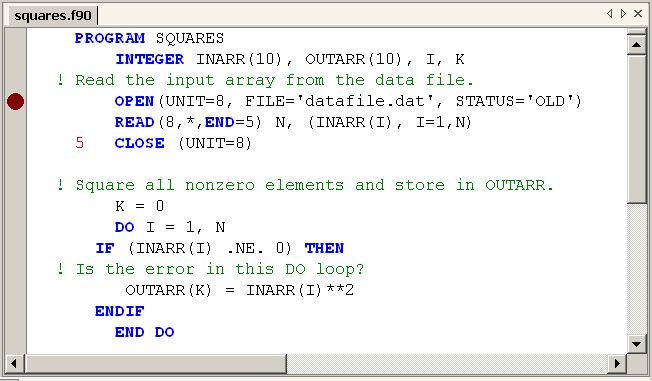Click the vertical scrollbar track below the thumb
652x381 pixels.
636,269
